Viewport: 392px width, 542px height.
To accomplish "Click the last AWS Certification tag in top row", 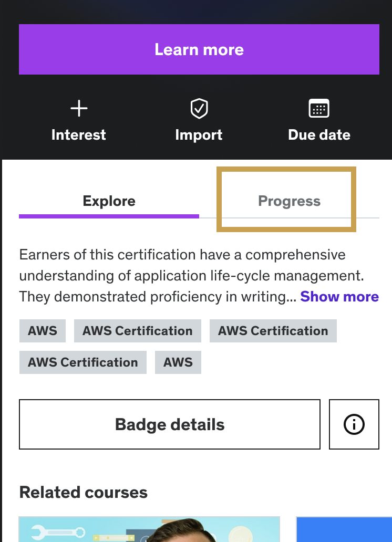I will [273, 331].
